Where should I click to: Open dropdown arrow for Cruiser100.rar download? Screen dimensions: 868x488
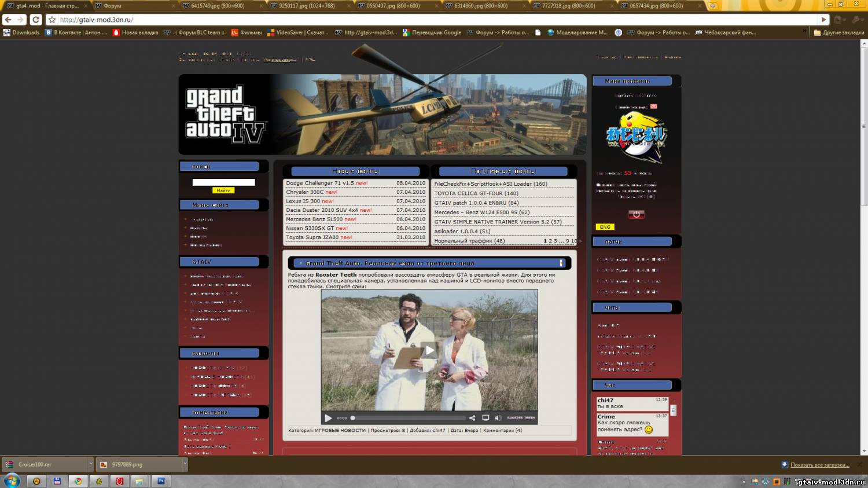(90, 464)
